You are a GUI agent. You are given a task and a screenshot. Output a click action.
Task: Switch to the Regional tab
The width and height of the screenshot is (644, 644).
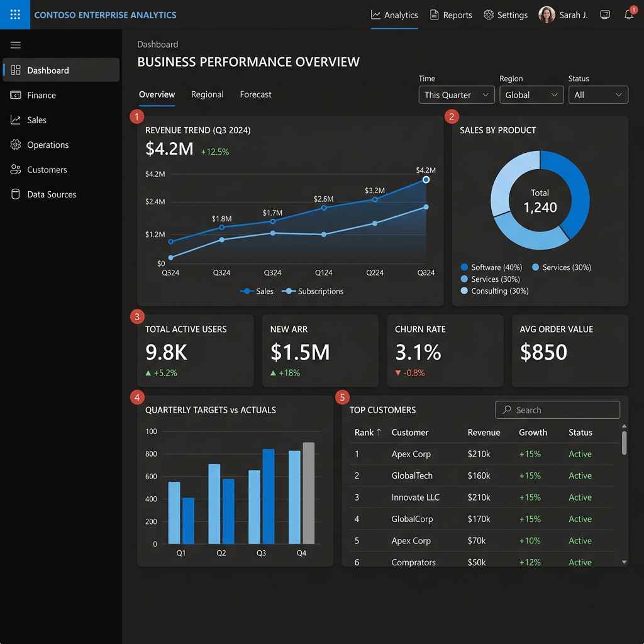[207, 94]
